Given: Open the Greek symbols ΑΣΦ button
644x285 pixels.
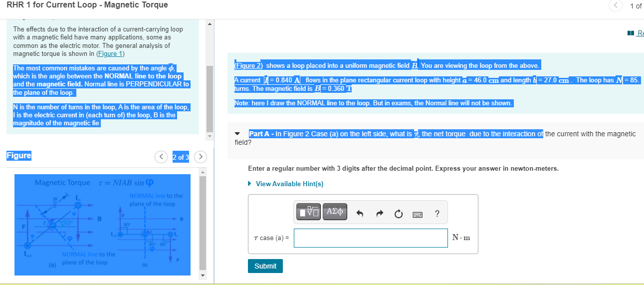Looking at the screenshot, I should [335, 213].
